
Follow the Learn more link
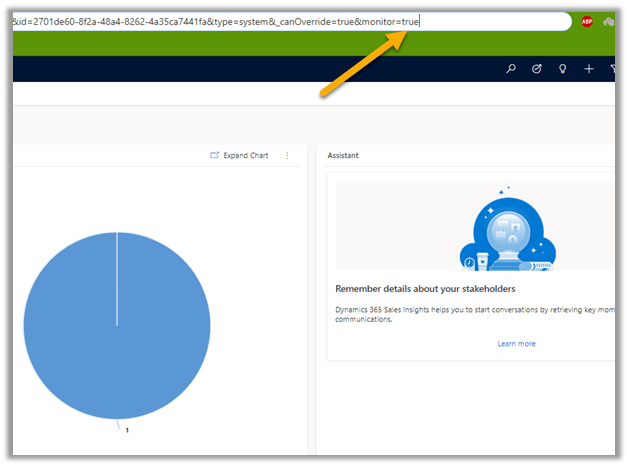pyautogui.click(x=516, y=344)
